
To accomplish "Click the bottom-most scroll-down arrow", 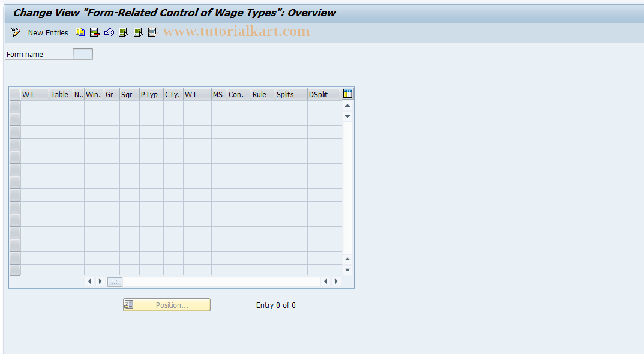I will [348, 270].
